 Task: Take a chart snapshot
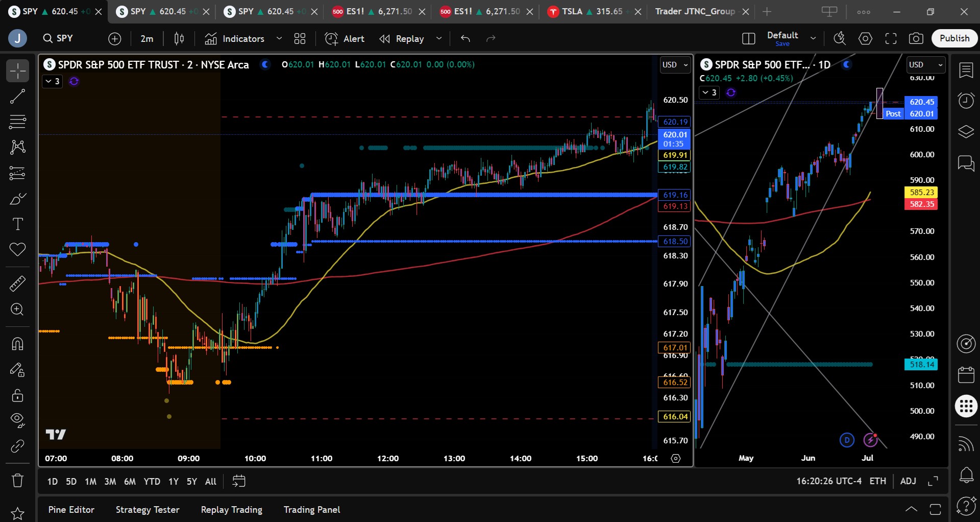click(x=916, y=38)
